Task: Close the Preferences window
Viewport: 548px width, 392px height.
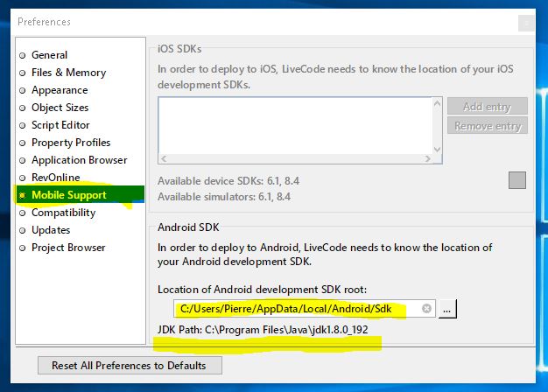Action: click(526, 24)
